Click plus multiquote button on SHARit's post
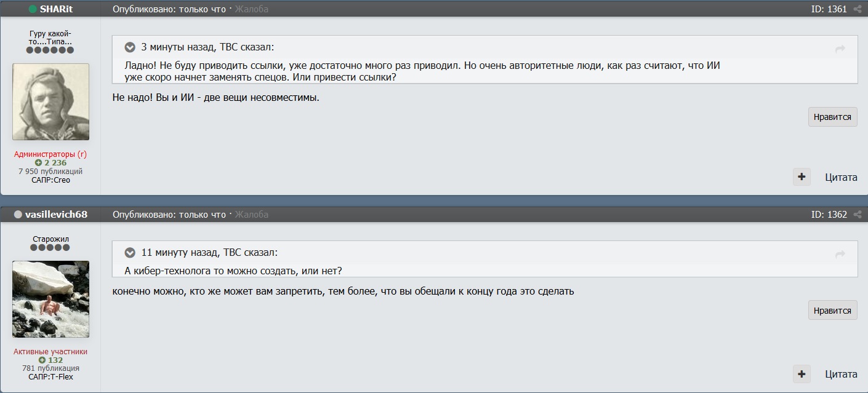 point(802,177)
